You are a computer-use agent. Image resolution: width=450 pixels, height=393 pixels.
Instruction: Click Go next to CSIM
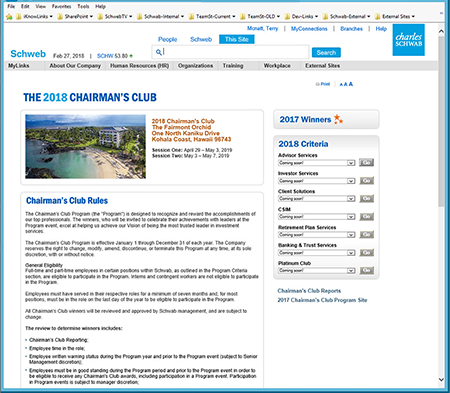coord(366,217)
